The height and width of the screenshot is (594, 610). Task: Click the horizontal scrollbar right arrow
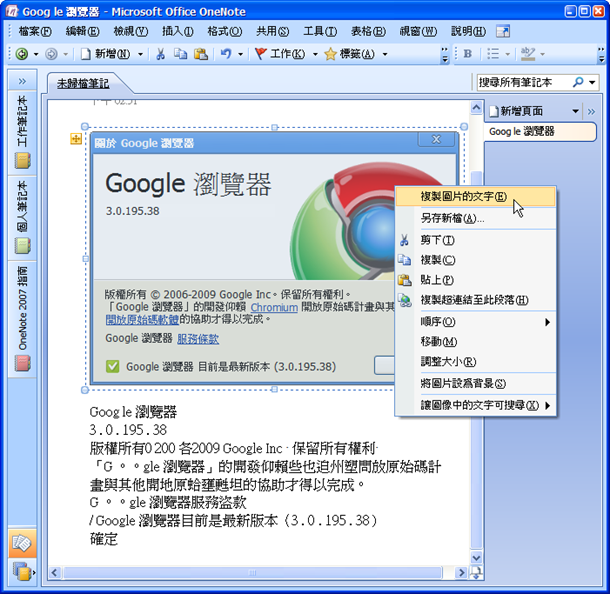(x=461, y=572)
